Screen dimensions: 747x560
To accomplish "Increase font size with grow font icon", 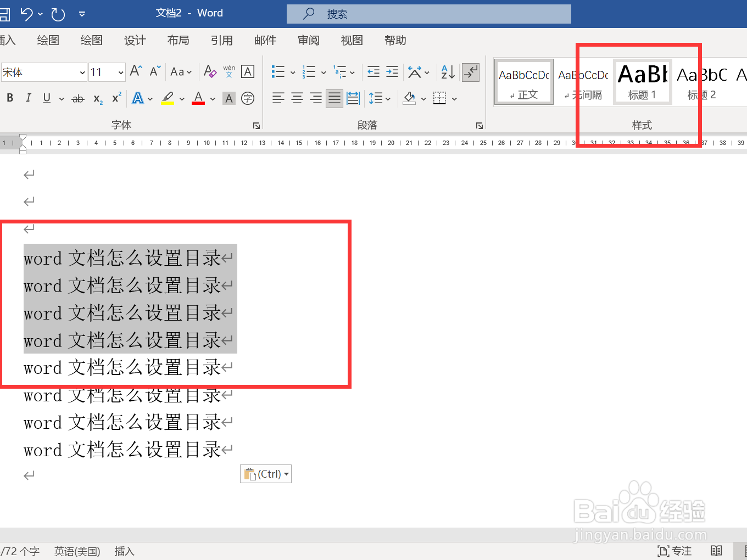I will [x=136, y=71].
